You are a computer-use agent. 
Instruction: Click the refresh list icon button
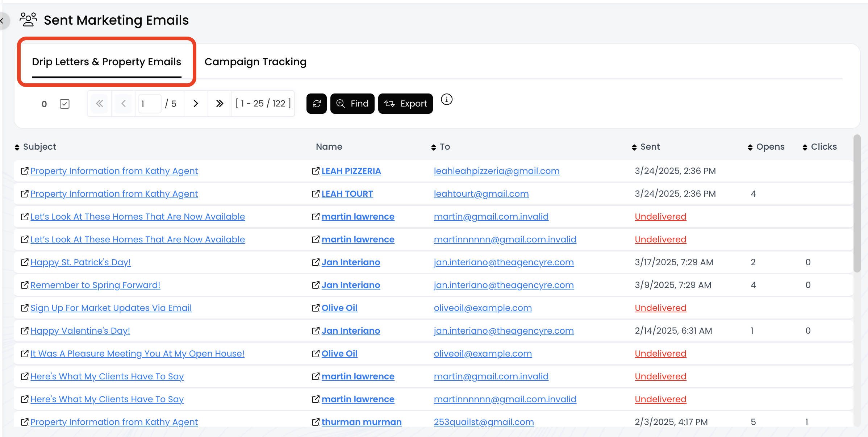tap(316, 104)
